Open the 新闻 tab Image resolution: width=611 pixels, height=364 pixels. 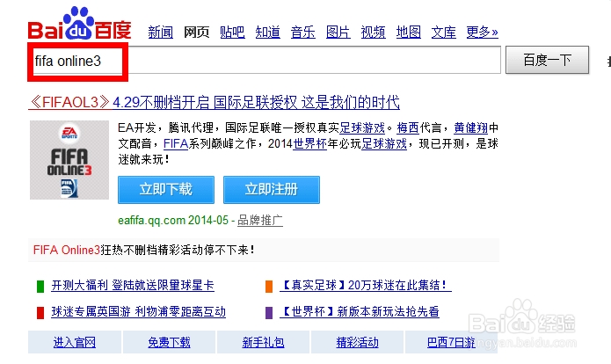point(161,32)
